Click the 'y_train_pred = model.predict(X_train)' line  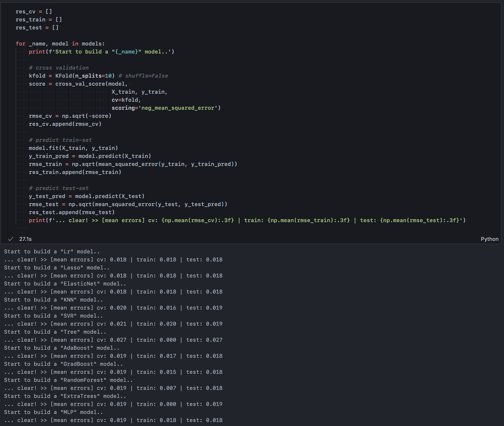pos(90,156)
